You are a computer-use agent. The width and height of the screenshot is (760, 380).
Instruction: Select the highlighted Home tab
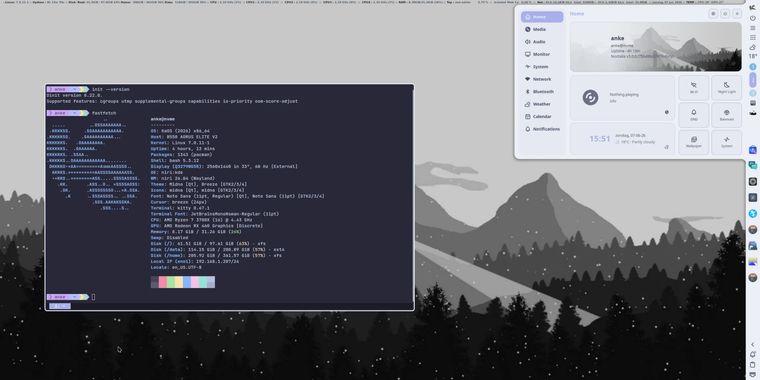coord(542,17)
